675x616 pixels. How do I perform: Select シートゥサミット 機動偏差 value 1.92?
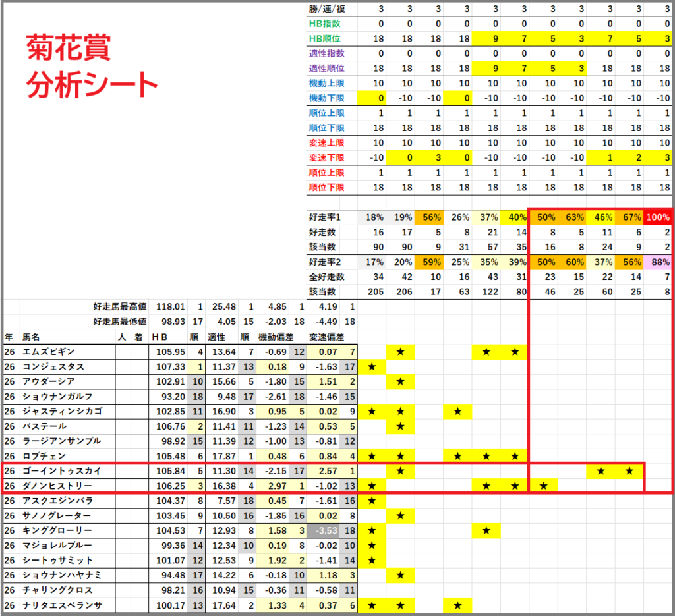278,561
